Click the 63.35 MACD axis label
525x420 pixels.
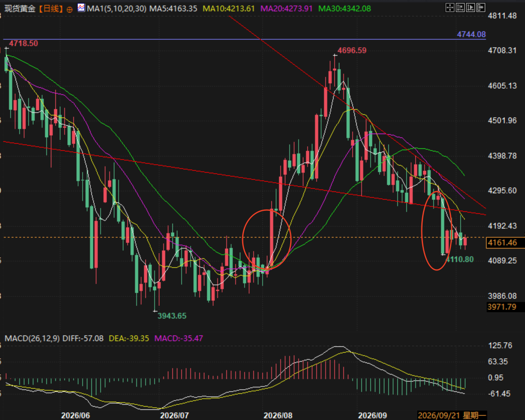pyautogui.click(x=498, y=362)
